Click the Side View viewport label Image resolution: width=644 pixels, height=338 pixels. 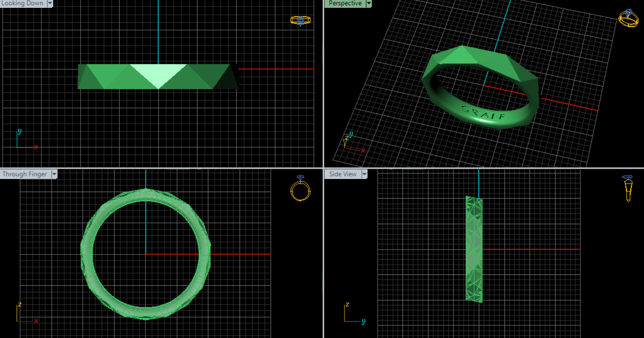pos(343,174)
